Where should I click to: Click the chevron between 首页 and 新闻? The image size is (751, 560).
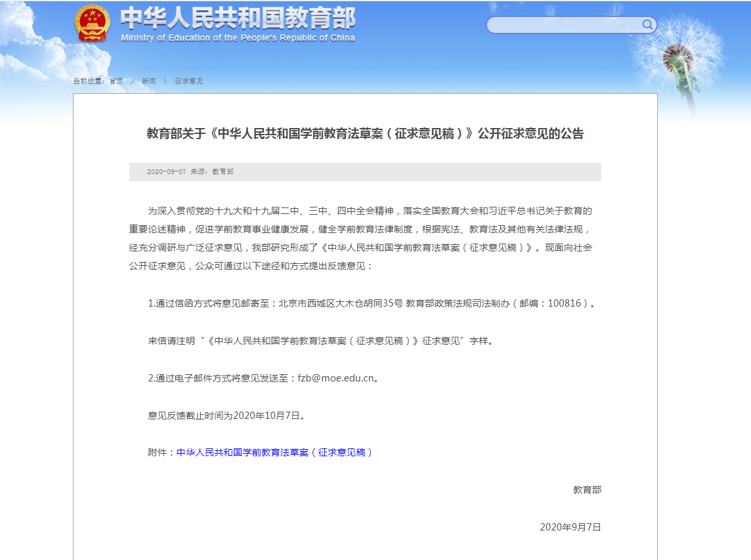(x=133, y=81)
